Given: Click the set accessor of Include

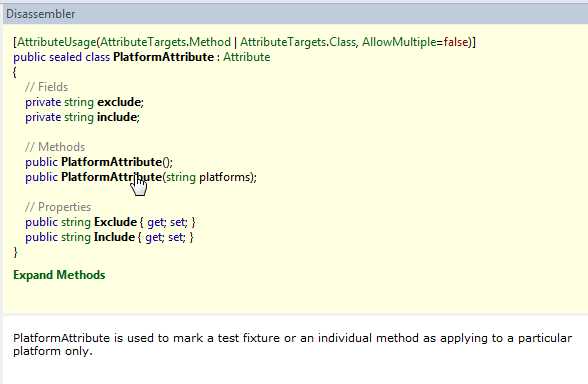Looking at the screenshot, I should click(175, 237).
